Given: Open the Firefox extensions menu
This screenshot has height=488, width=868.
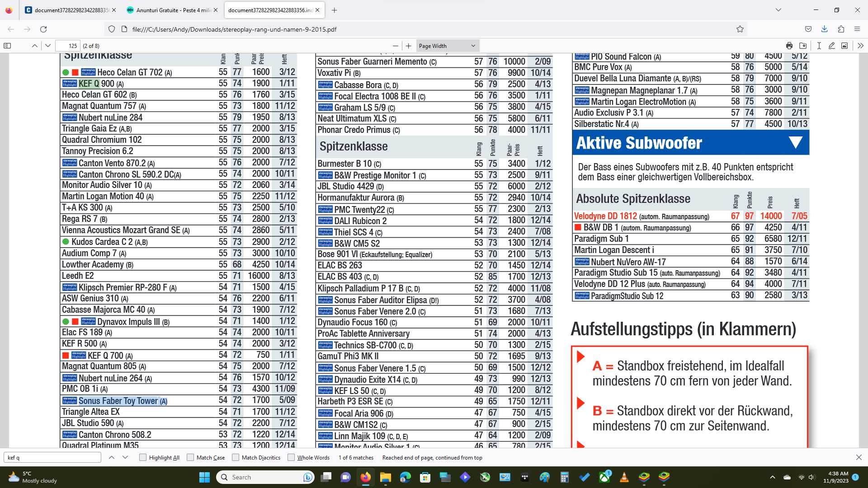Looking at the screenshot, I should tap(841, 29).
